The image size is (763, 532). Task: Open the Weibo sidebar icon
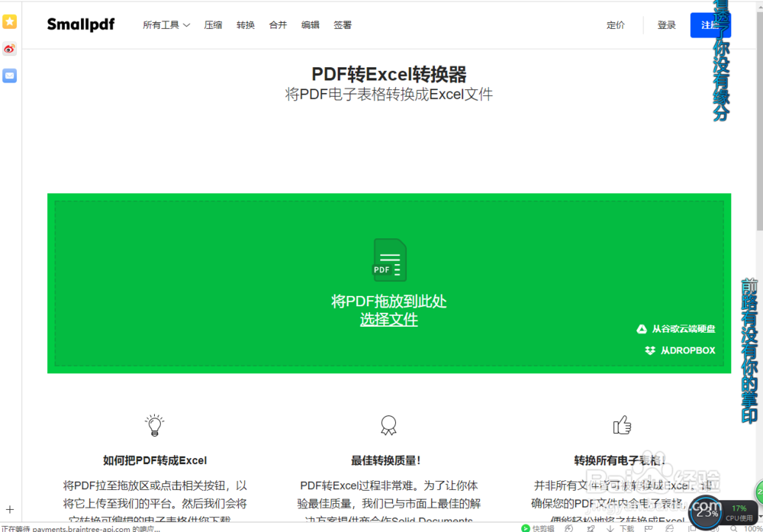pyautogui.click(x=10, y=49)
